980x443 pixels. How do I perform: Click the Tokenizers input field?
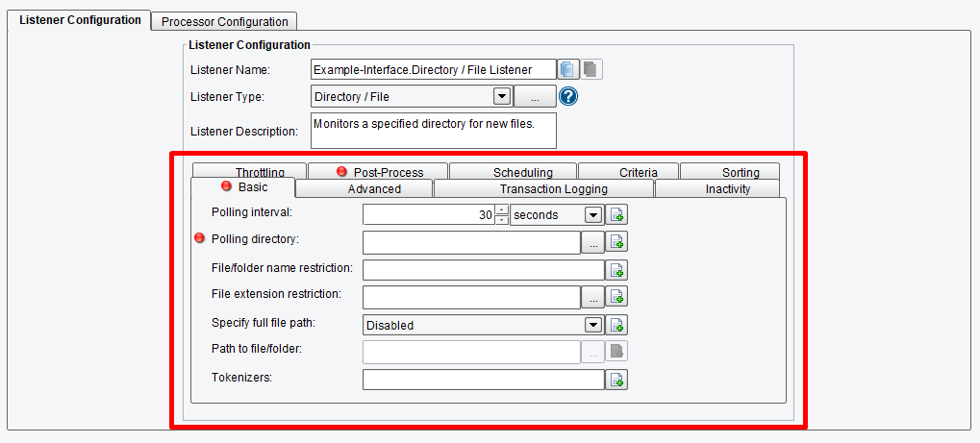(484, 380)
